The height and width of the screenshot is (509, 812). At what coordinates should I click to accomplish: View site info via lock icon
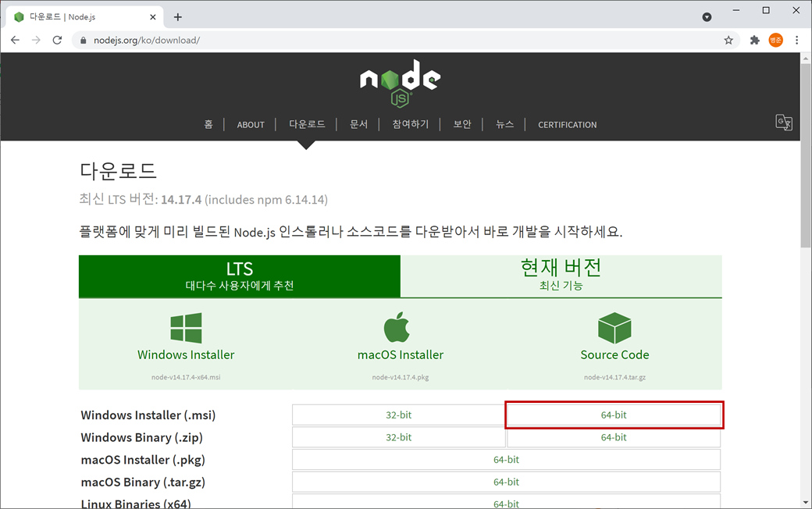(83, 40)
